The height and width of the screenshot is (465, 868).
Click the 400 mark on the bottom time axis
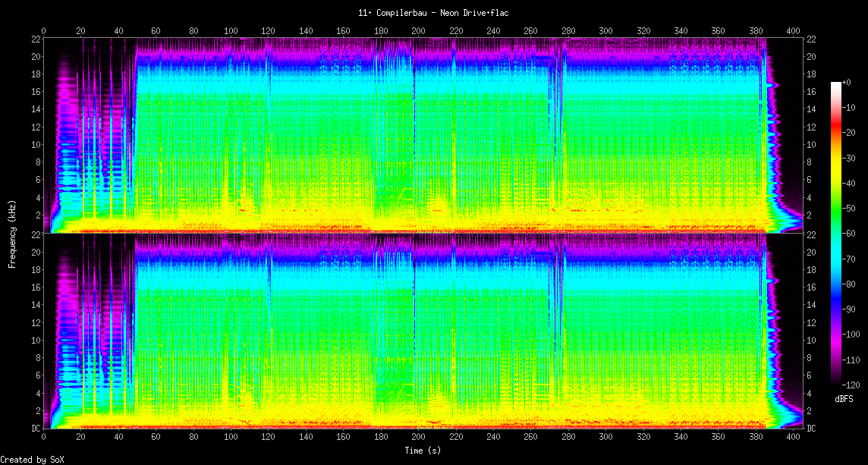[x=794, y=437]
